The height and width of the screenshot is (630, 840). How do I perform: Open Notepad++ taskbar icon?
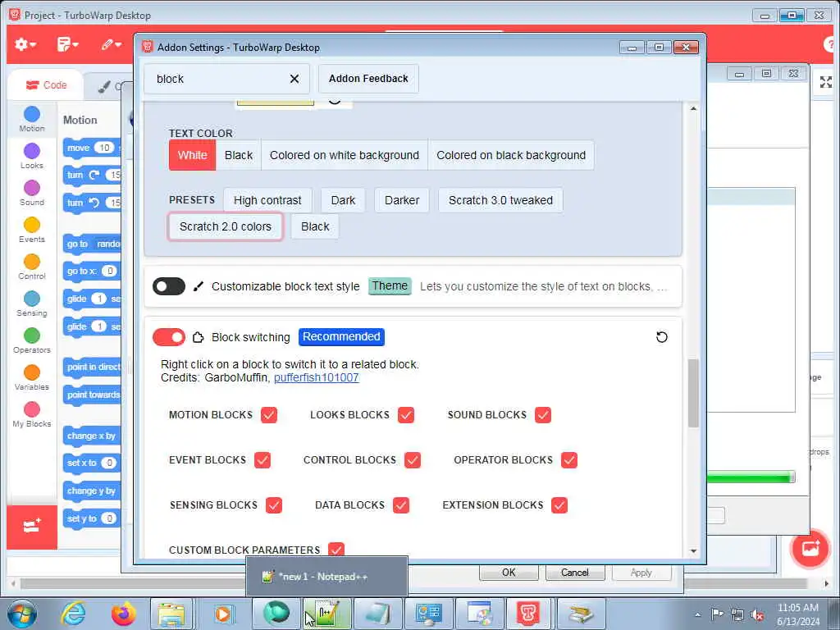point(326,614)
